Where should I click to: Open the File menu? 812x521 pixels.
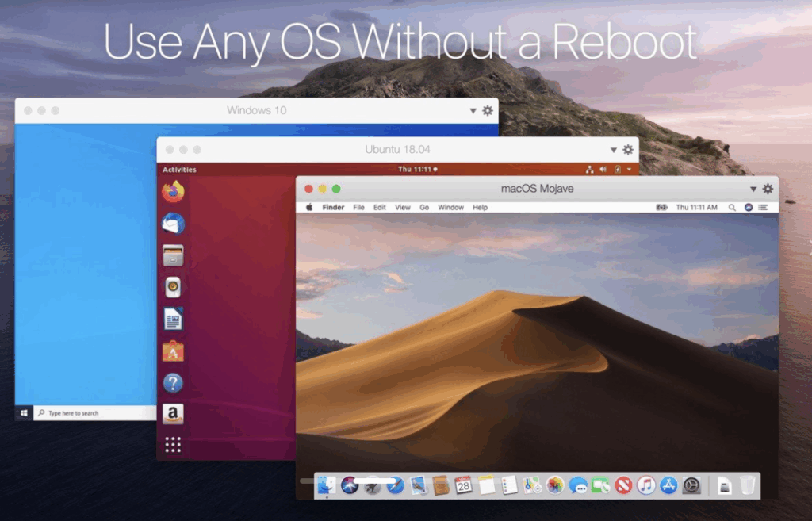pos(359,207)
